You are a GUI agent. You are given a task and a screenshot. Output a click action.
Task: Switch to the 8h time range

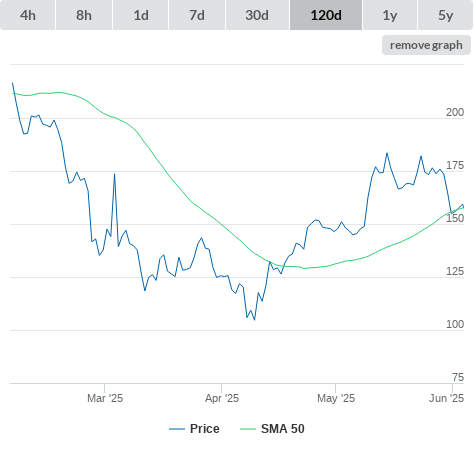[84, 15]
